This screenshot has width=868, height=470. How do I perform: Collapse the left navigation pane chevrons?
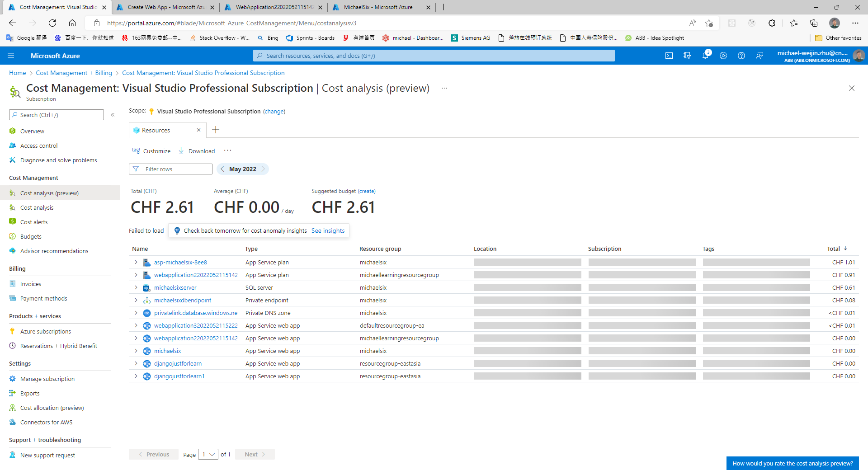click(x=113, y=115)
